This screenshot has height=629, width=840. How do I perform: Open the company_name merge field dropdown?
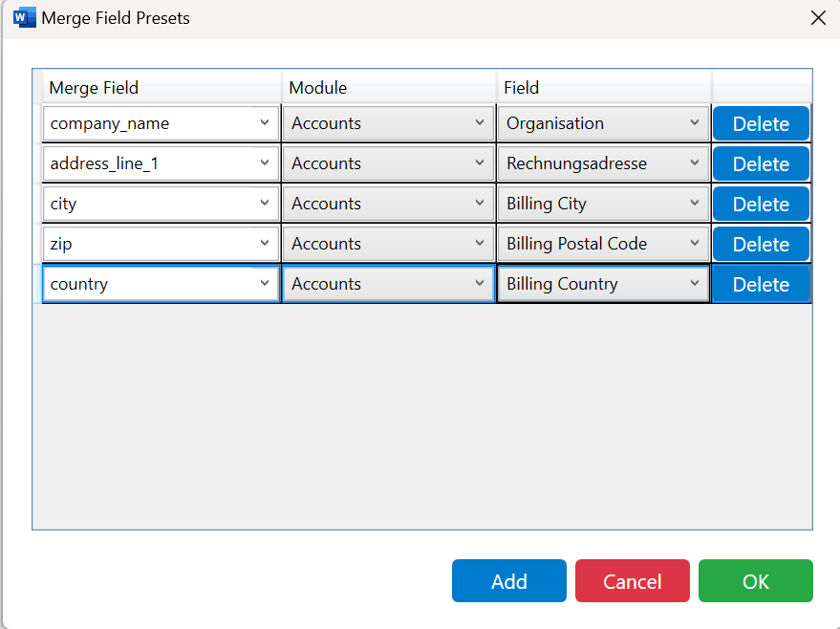tap(161, 123)
